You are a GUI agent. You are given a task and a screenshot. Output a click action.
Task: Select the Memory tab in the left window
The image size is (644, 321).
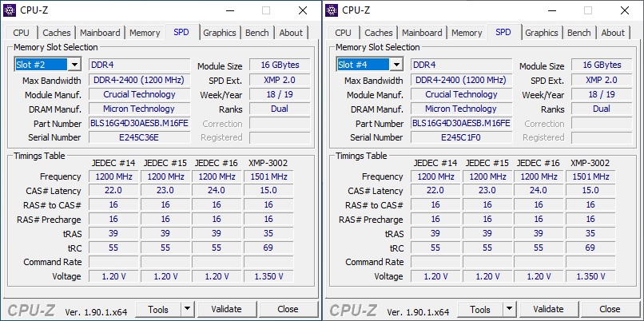(145, 33)
